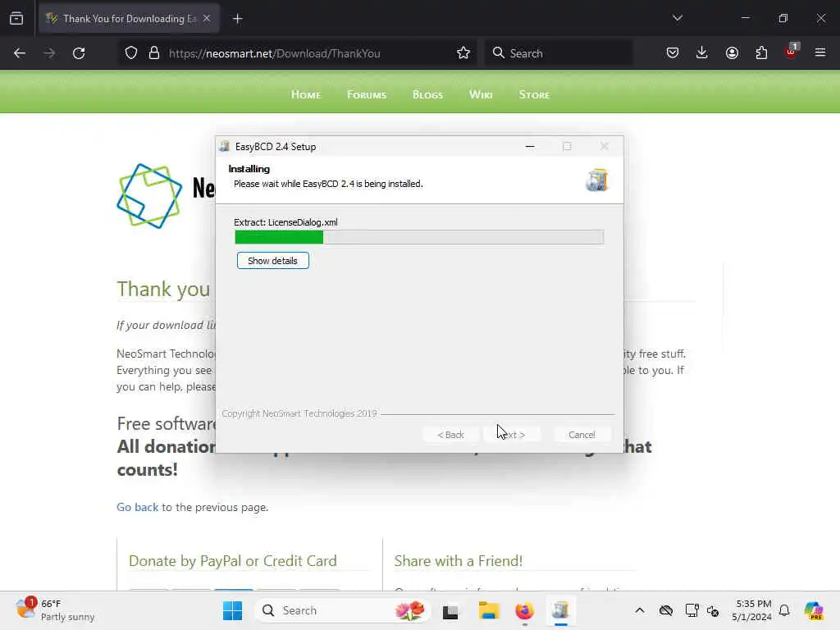Screen dimensions: 840x630
Task: Click the network display tray icon
Action: point(692,610)
